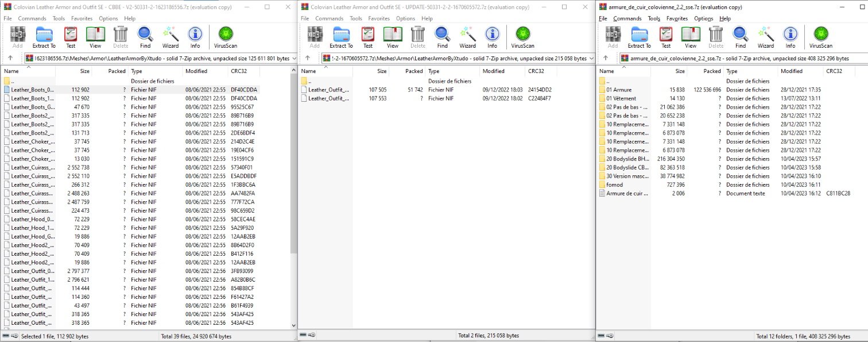Run VirusScan in CBBE window
The height and width of the screenshot is (342, 868).
tap(226, 37)
